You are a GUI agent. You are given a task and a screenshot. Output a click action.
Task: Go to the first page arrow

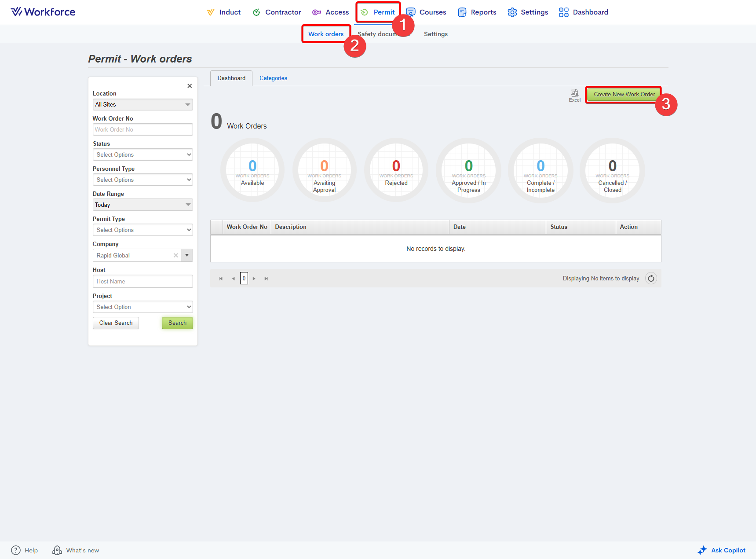221,279
